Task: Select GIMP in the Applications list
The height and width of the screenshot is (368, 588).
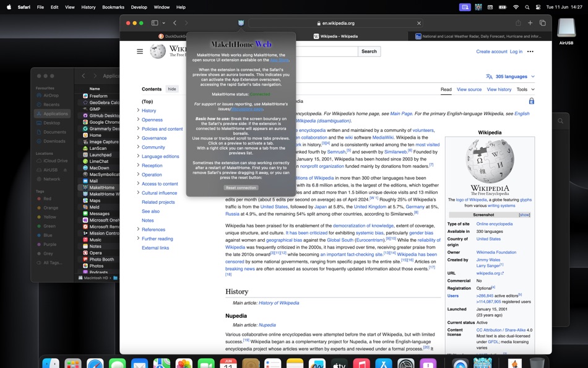Action: (x=96, y=109)
